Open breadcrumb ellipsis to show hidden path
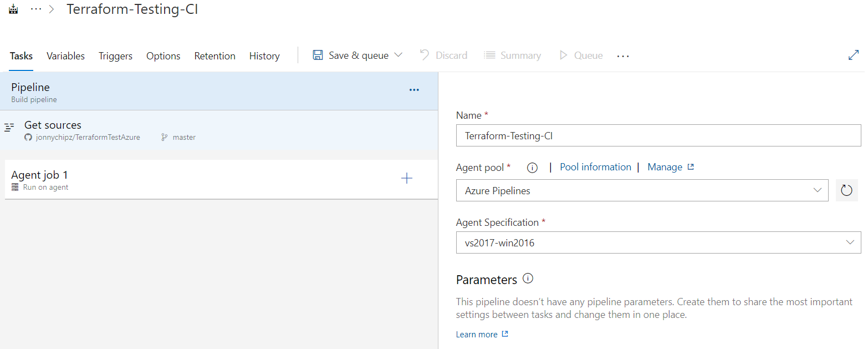The width and height of the screenshot is (868, 349). [x=36, y=9]
